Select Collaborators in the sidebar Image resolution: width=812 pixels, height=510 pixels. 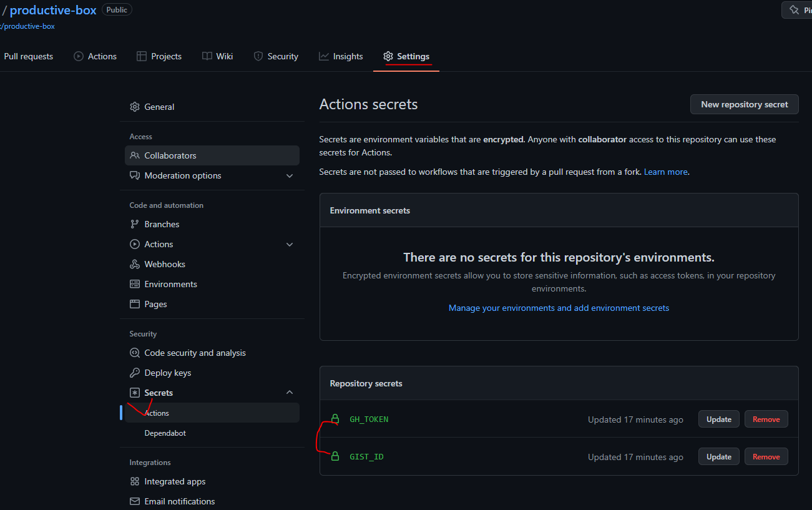click(x=212, y=155)
